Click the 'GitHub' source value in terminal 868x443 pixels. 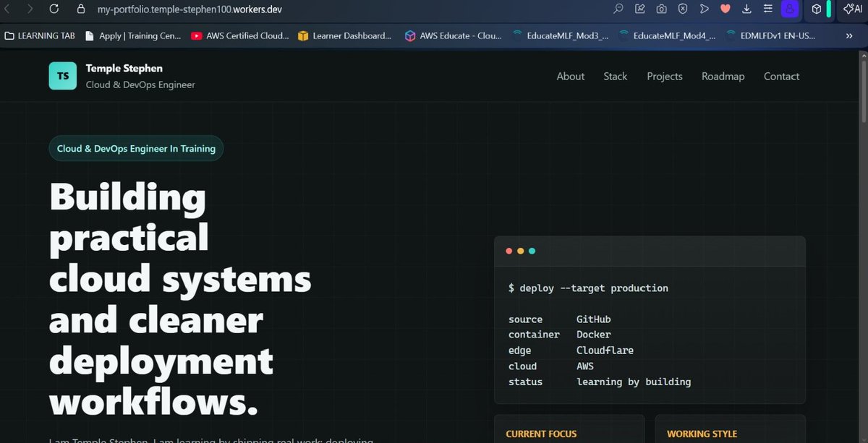pos(594,319)
